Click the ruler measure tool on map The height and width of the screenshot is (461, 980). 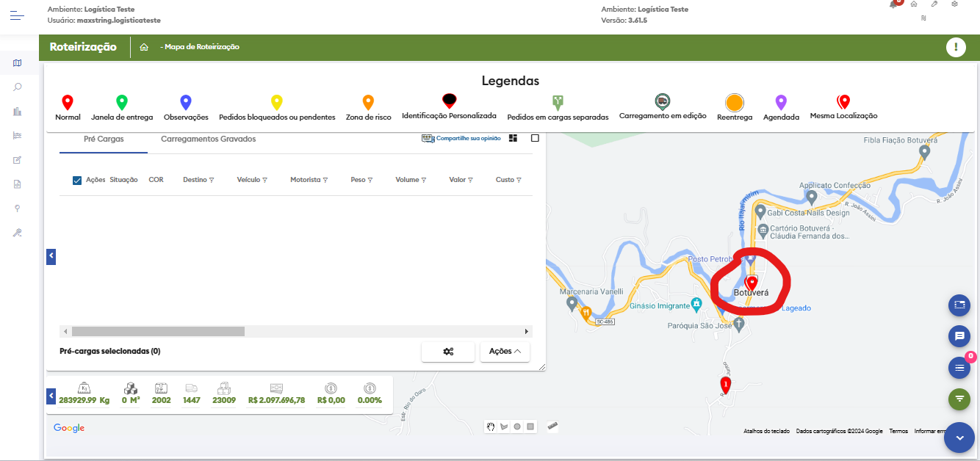coord(552,426)
